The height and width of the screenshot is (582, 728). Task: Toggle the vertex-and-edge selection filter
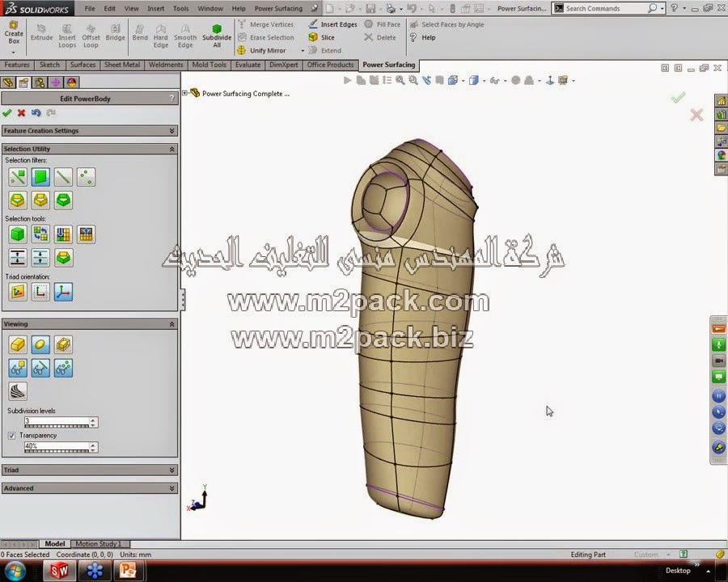18,177
